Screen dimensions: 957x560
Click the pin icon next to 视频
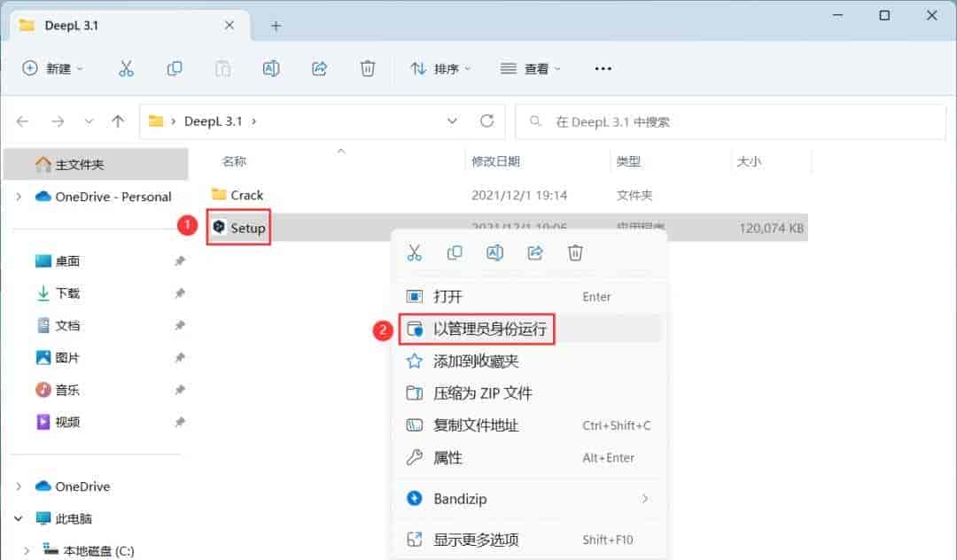[179, 422]
